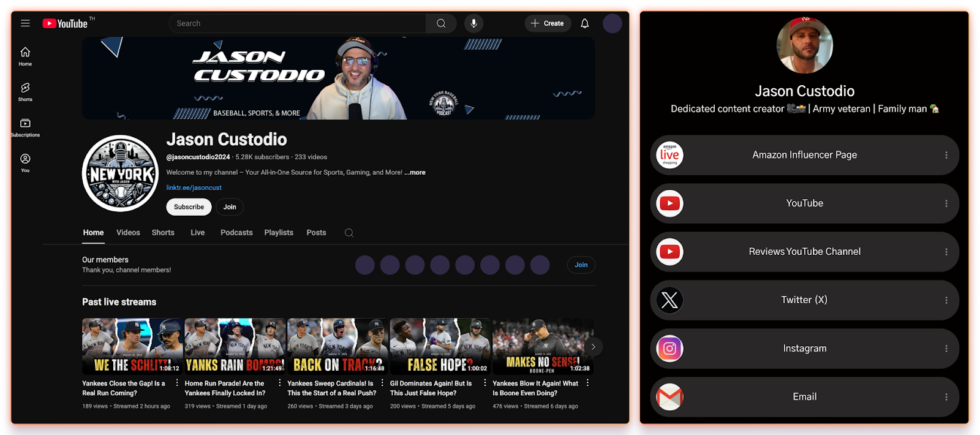
Task: Click the YouTube link's play icon
Action: click(669, 203)
